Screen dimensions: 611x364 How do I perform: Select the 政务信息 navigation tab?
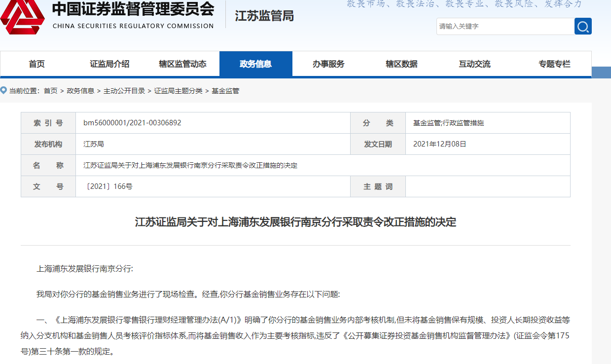[x=256, y=64]
